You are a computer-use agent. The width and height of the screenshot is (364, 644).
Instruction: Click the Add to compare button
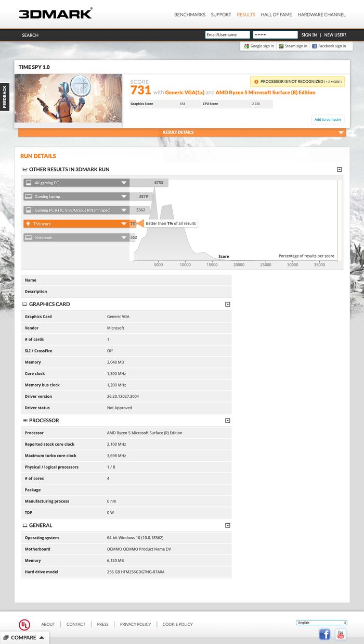tap(328, 119)
